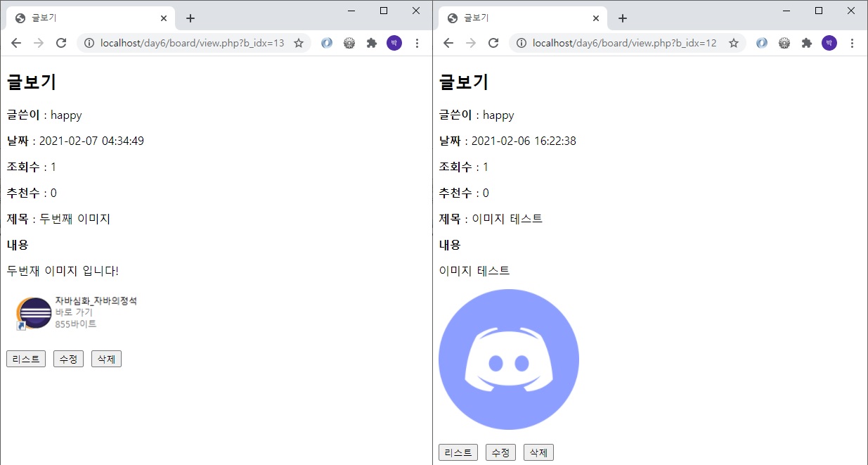Click 글보기 heading in right window

[x=463, y=82]
